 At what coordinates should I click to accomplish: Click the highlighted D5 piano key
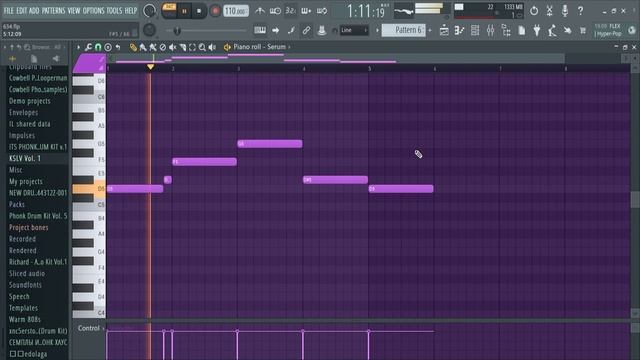(89, 189)
